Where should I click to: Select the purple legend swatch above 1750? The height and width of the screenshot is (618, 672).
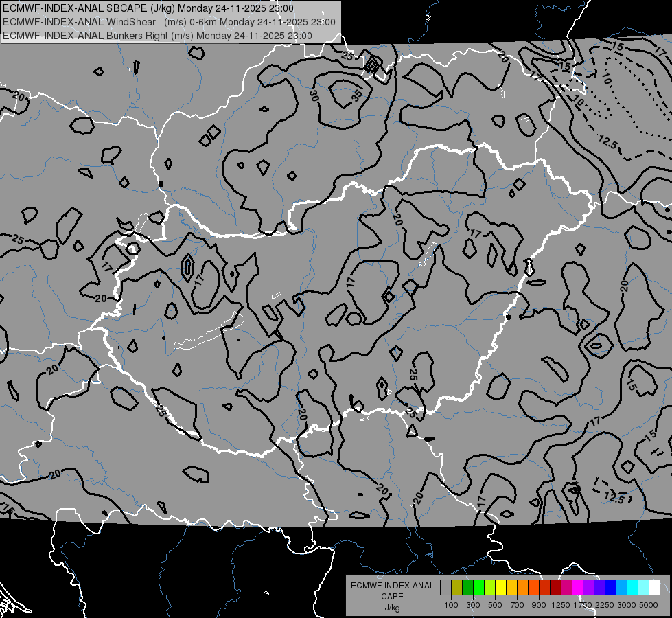coord(588,588)
